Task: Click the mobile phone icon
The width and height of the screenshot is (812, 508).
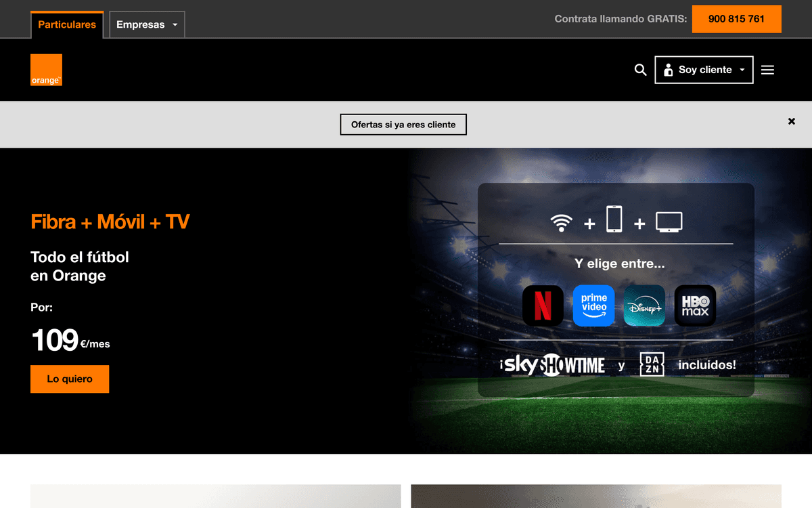Action: pos(614,219)
